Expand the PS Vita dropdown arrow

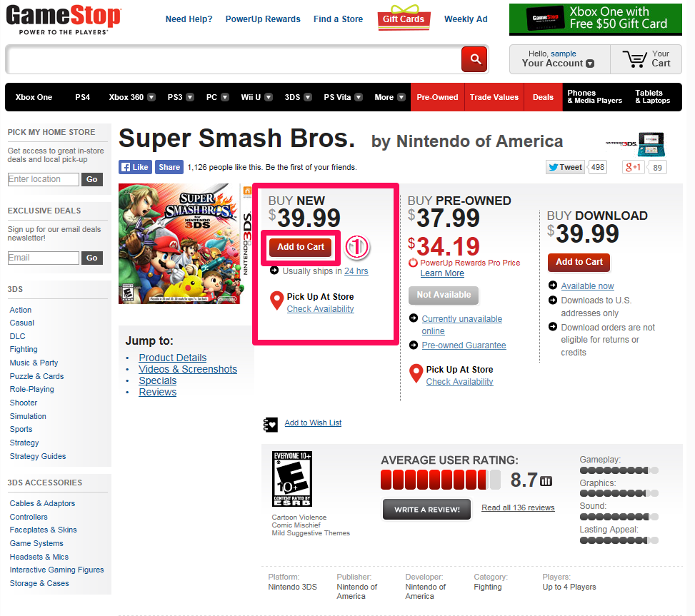tap(359, 97)
